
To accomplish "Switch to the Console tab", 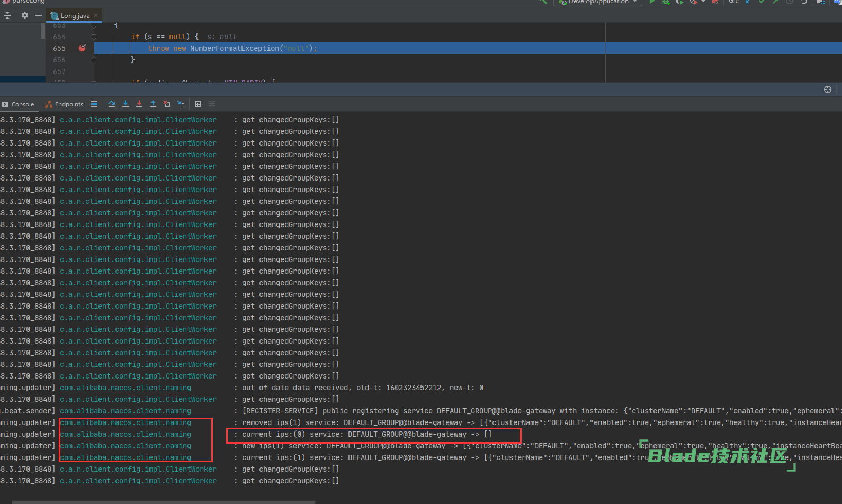I will tap(18, 104).
